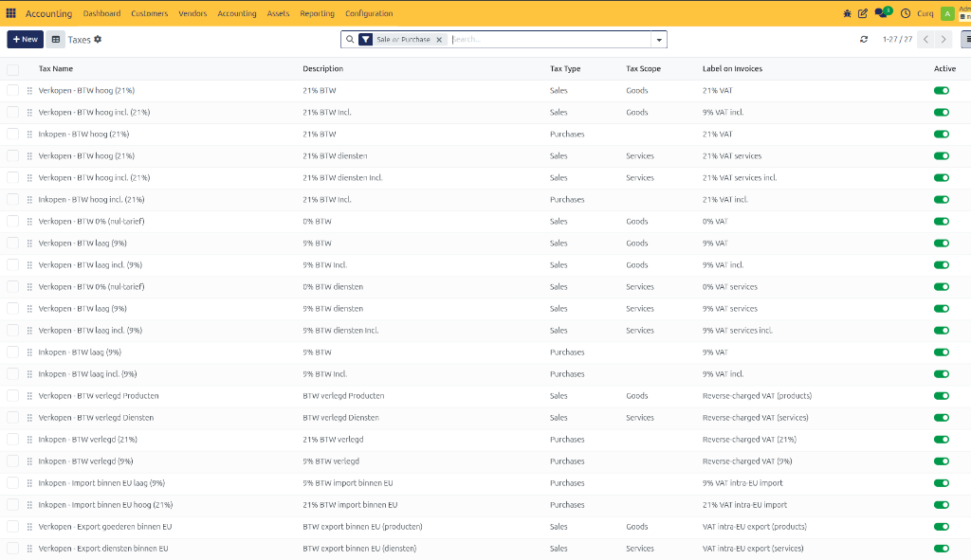Click the table icon button beside New
This screenshot has height=560, width=971.
click(56, 39)
